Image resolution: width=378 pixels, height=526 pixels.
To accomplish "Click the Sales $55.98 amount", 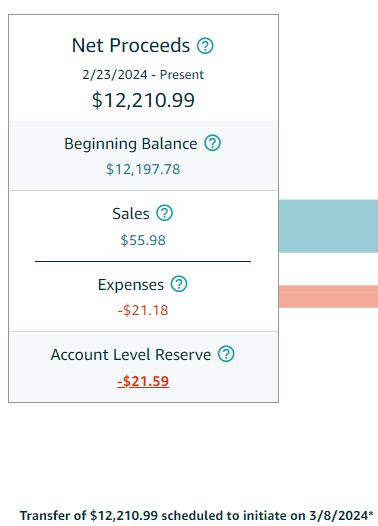I will pos(143,240).
